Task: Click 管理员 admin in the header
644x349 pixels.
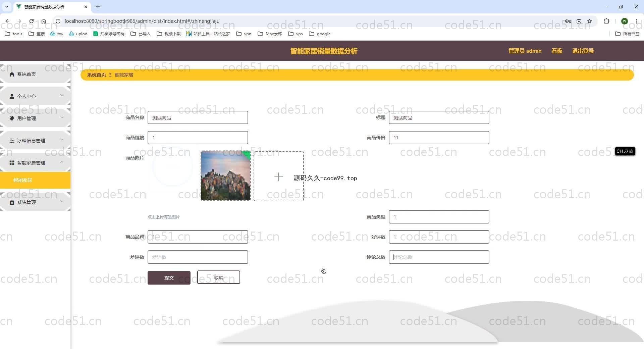Action: pos(525,51)
